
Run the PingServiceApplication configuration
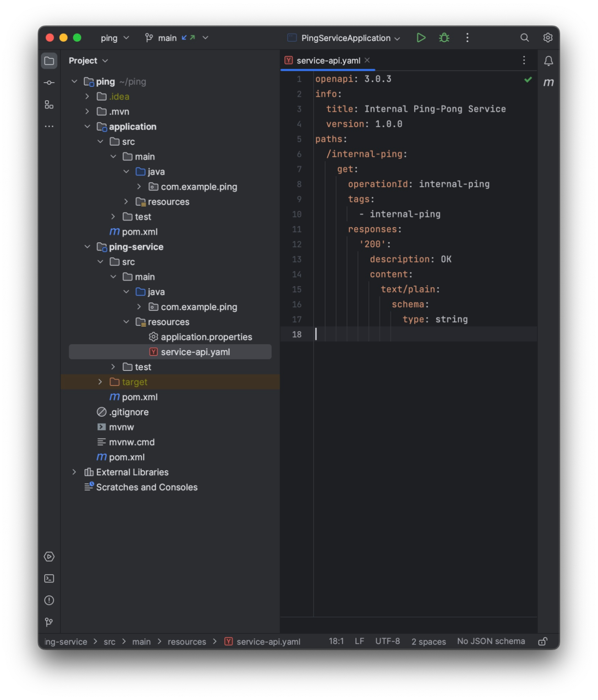[x=421, y=38]
